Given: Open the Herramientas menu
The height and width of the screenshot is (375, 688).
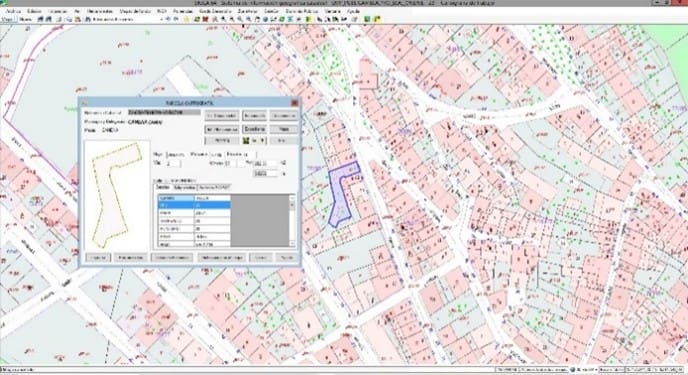Looking at the screenshot, I should [x=100, y=11].
